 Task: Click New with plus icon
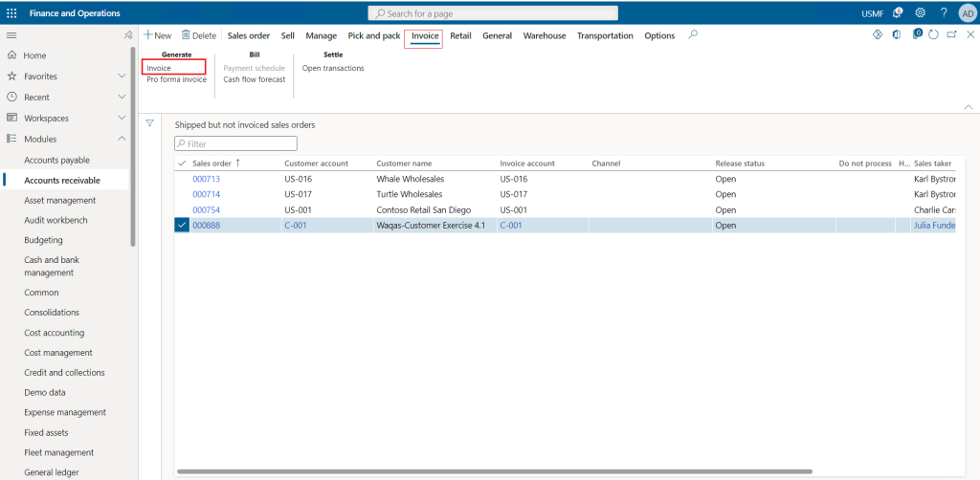(158, 35)
